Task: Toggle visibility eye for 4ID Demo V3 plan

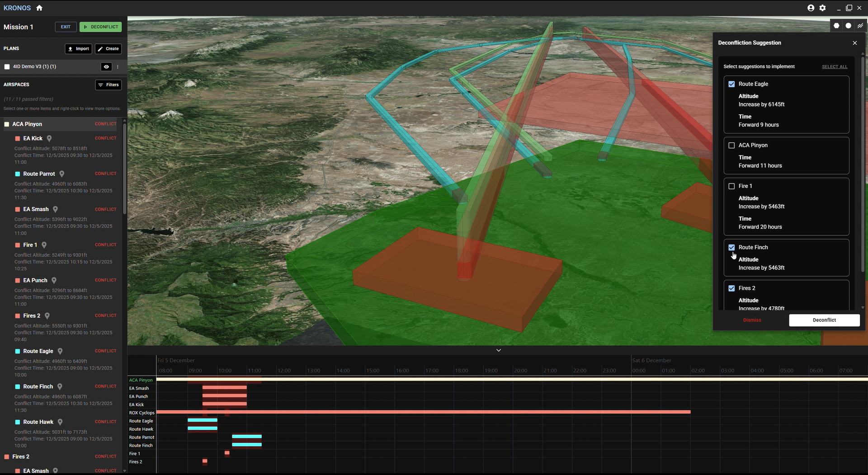Action: 106,67
